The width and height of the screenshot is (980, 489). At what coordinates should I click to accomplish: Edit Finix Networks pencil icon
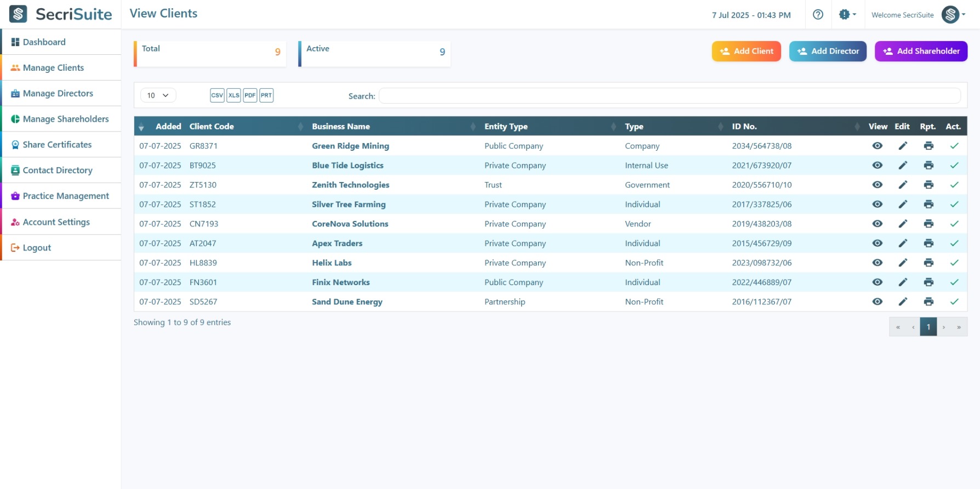pyautogui.click(x=903, y=282)
